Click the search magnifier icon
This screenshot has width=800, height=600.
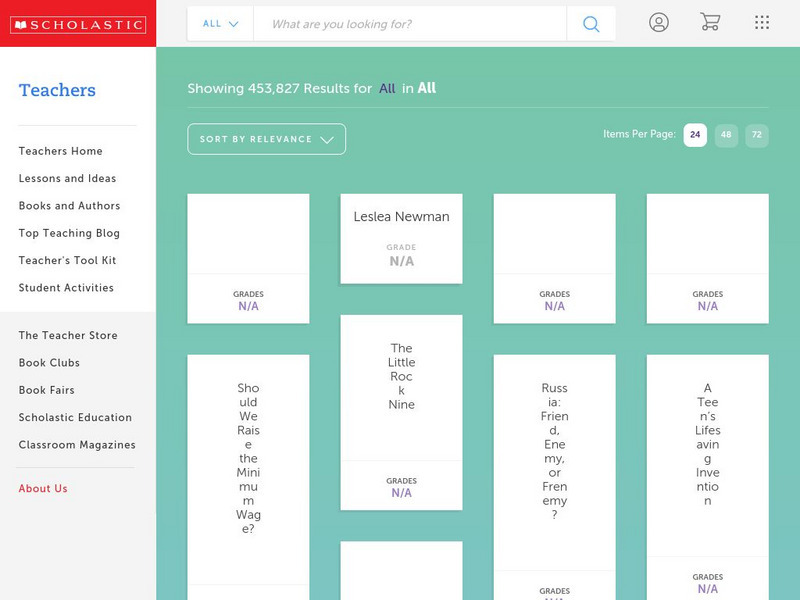pos(591,24)
